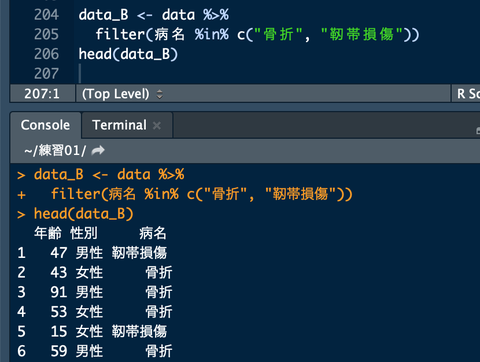This screenshot has height=362, width=480.
Task: Click line number 204 in the gutter
Action: [46, 15]
